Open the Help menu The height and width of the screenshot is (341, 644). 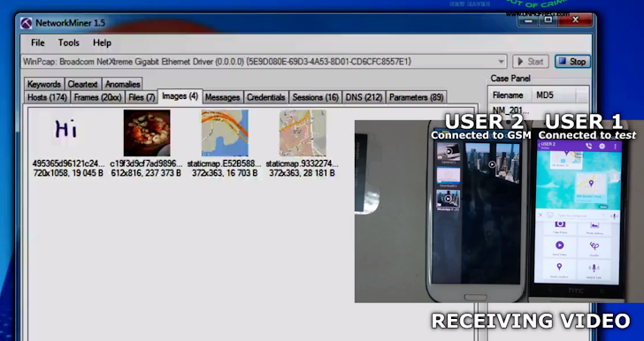coord(102,42)
